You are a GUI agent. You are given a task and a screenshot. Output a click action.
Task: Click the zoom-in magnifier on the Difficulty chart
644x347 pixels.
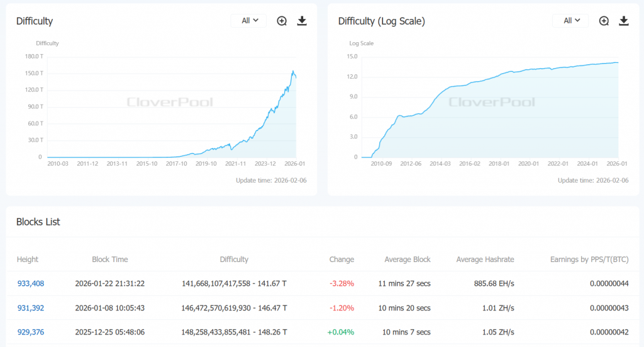click(x=282, y=21)
